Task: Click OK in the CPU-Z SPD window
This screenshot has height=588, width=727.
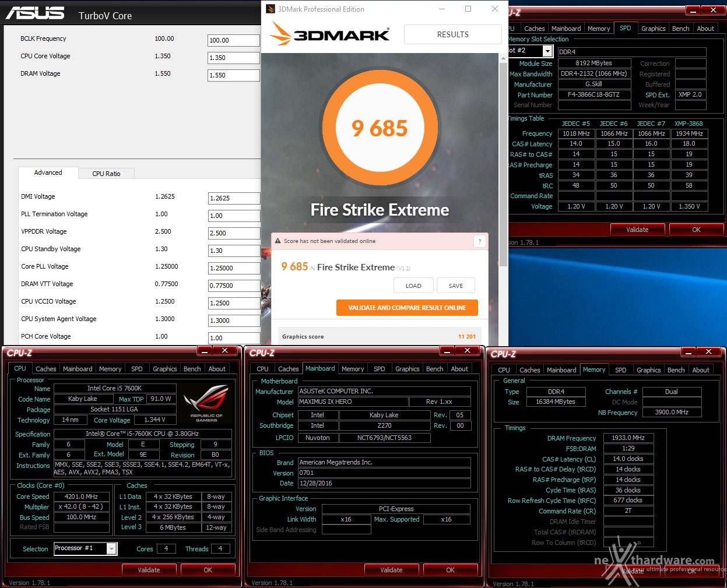Action: pos(696,230)
